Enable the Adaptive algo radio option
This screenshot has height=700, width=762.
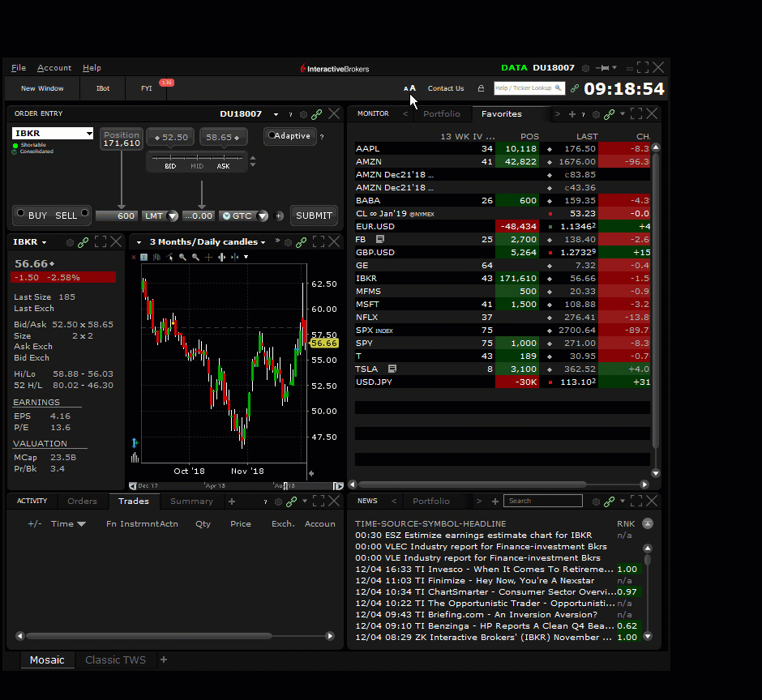[272, 135]
